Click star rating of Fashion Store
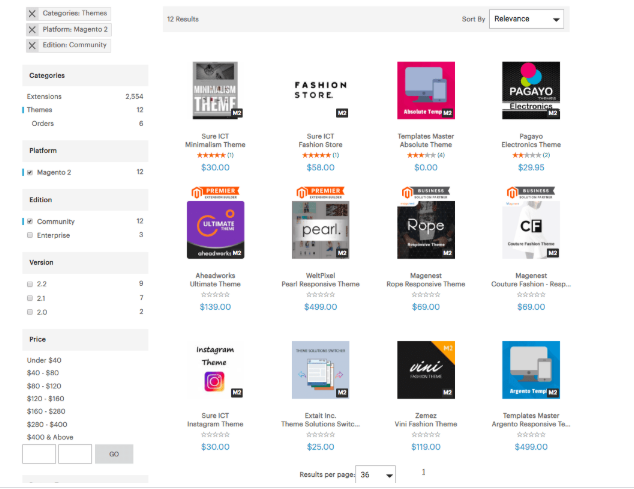The image size is (634, 489). 316,155
